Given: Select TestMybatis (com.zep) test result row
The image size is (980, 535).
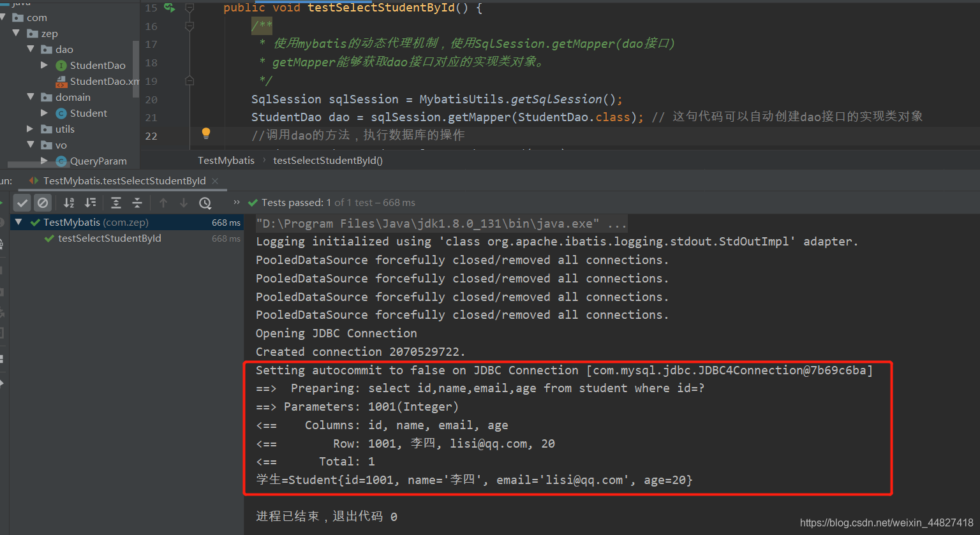Looking at the screenshot, I should 126,222.
